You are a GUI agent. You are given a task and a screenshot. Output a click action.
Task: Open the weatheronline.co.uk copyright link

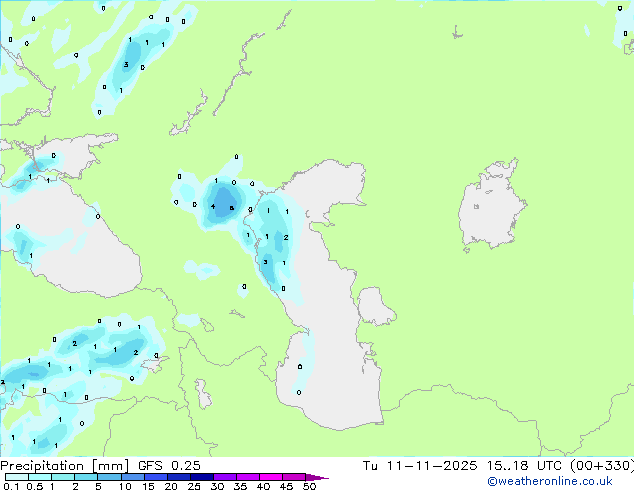point(550,481)
